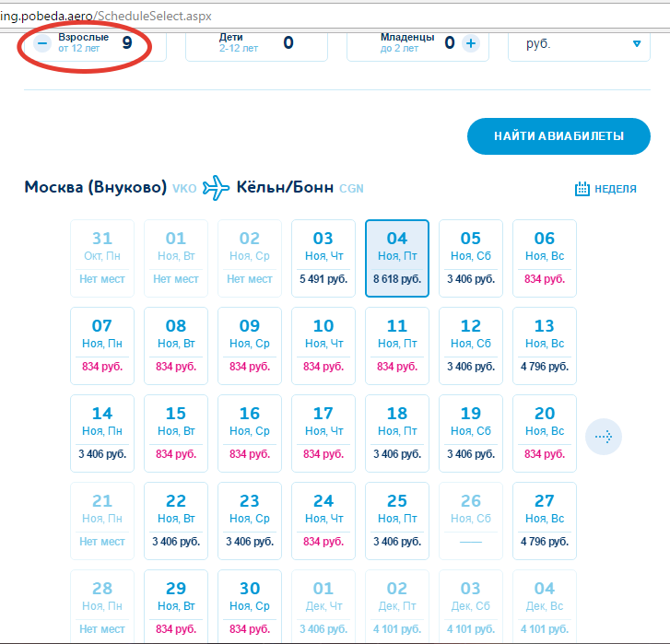
Task: Switch to Неделя week view
Action: pyautogui.click(x=615, y=189)
